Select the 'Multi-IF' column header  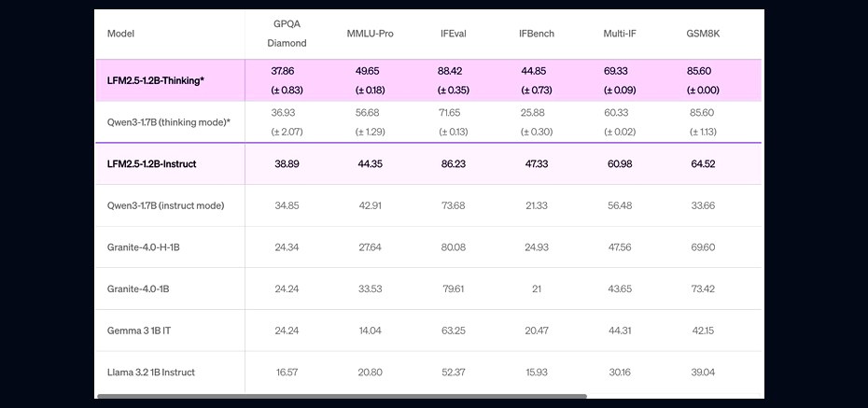(x=620, y=34)
